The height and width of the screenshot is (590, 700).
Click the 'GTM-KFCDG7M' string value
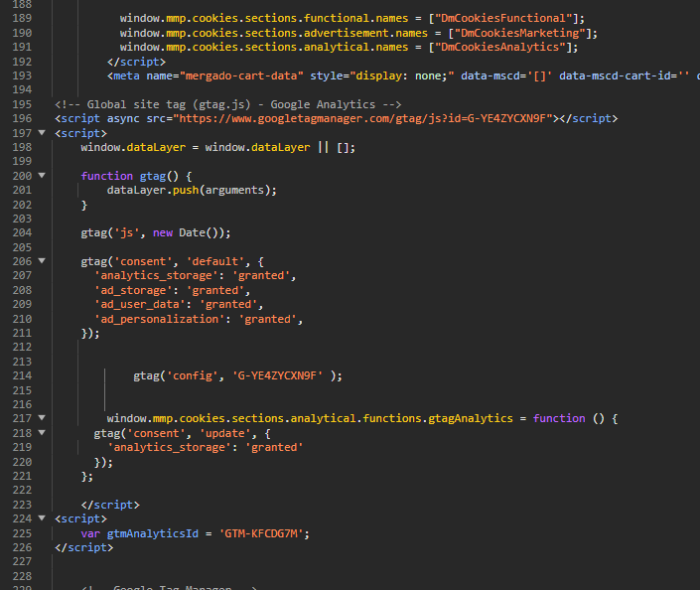pos(261,533)
